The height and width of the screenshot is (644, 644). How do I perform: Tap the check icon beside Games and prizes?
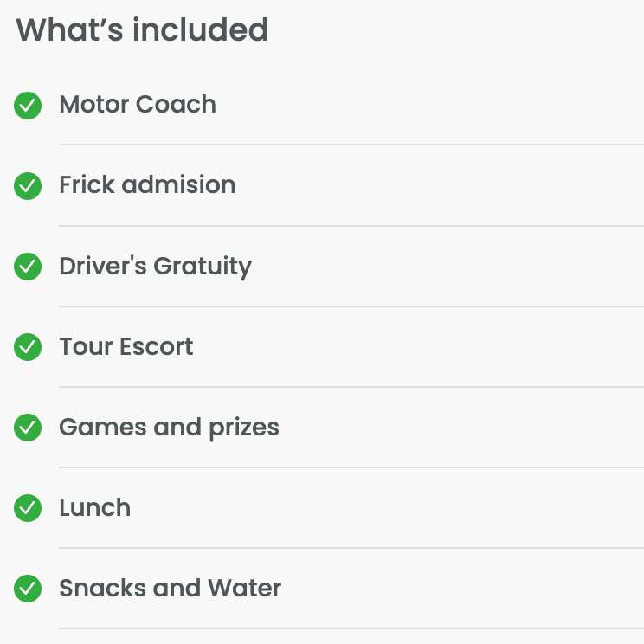pos(28,428)
